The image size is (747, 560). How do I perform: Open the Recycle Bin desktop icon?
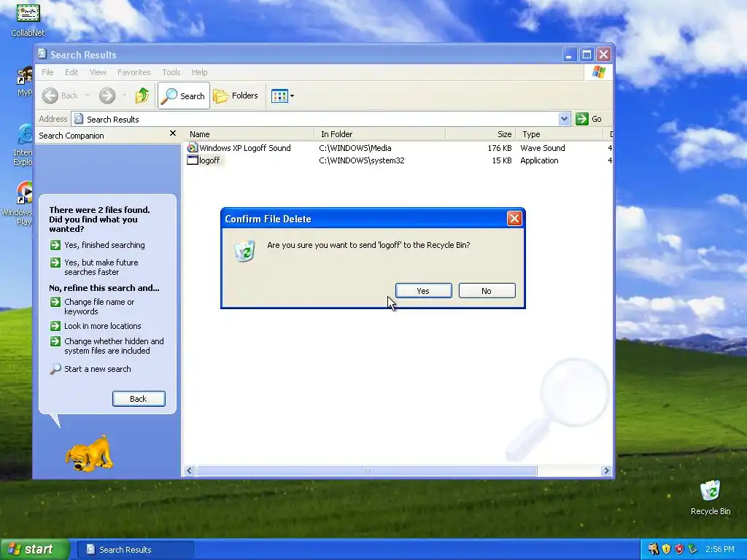(x=711, y=497)
